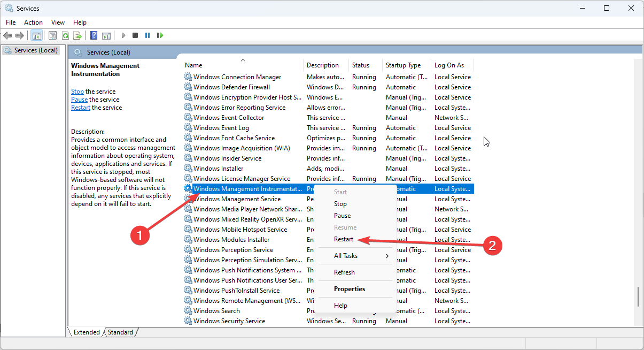
Task: Click the Export List toolbar icon
Action: point(77,35)
